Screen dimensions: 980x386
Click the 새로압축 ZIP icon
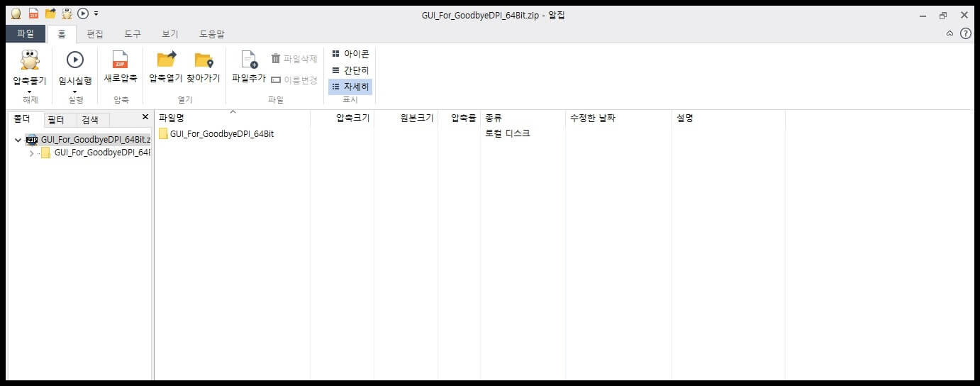(x=121, y=60)
